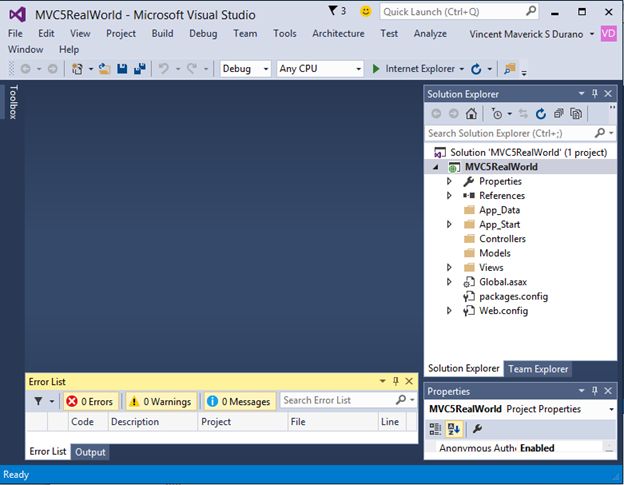
Task: Switch to the Team Explorer tab
Action: [x=538, y=369]
